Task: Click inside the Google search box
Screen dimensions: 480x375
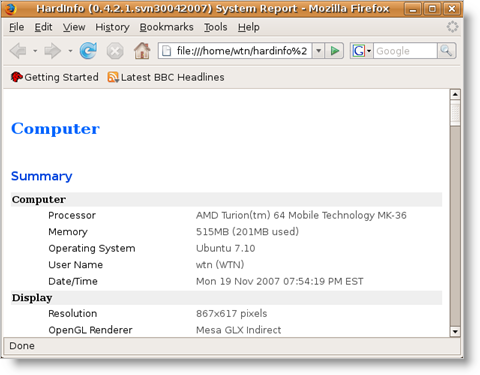Action: pos(405,51)
